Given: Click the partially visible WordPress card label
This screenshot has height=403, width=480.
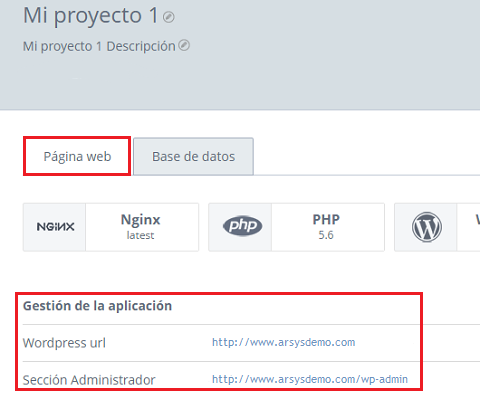Looking at the screenshot, I should coord(478,220).
